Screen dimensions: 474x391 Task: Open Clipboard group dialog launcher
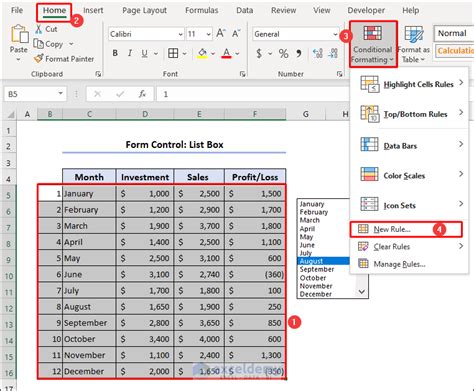[98, 74]
